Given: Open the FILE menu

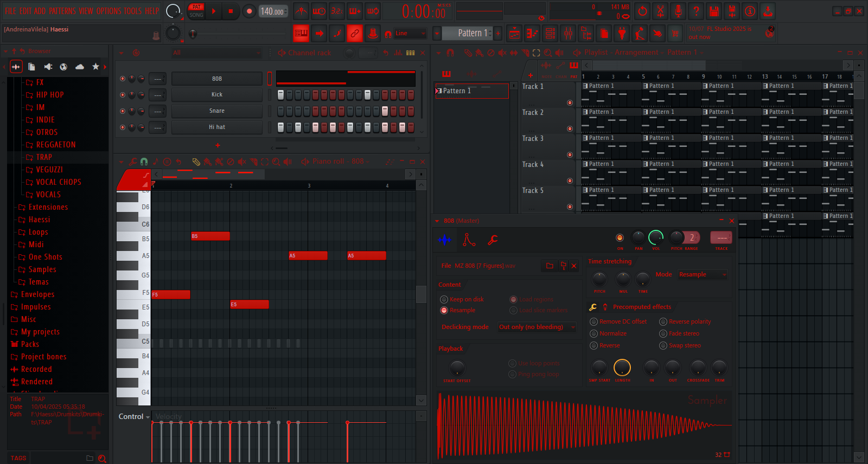Looking at the screenshot, I should (11, 11).
